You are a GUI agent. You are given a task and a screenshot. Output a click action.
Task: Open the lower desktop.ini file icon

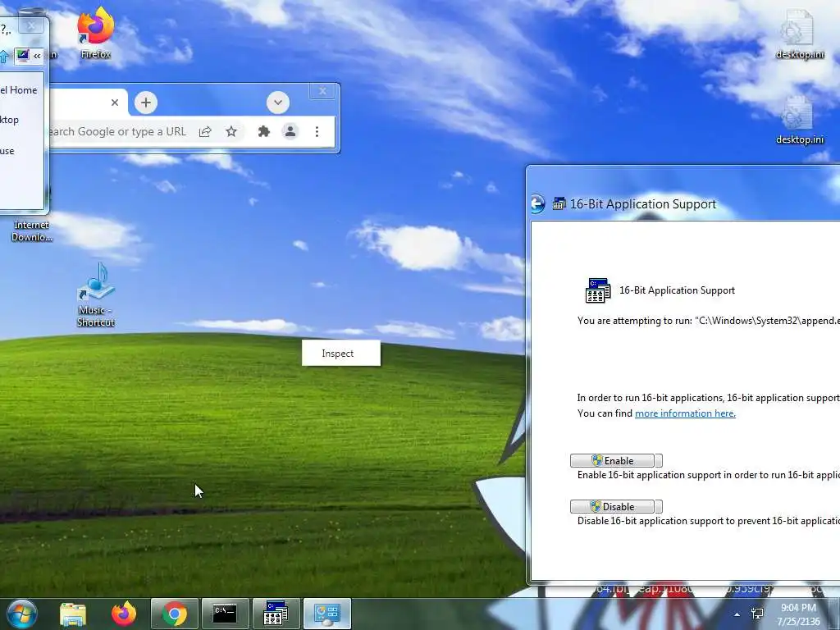pyautogui.click(x=799, y=120)
